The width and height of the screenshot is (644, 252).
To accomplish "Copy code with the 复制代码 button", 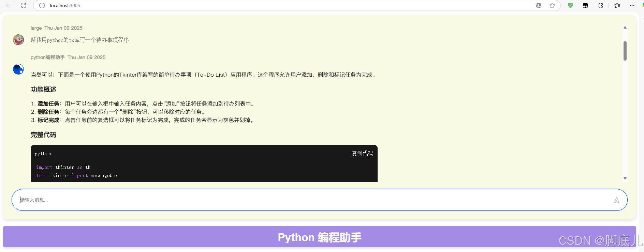I will click(362, 154).
